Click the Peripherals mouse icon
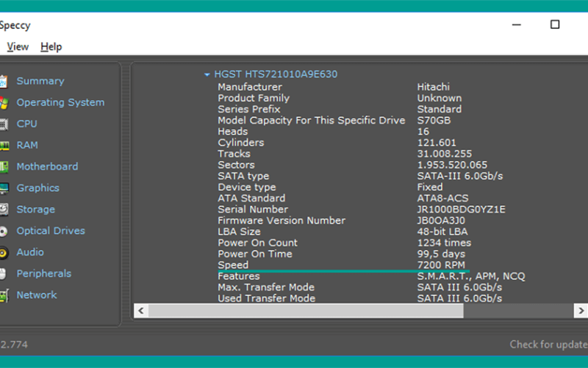This screenshot has height=368, width=588. click(x=3, y=274)
